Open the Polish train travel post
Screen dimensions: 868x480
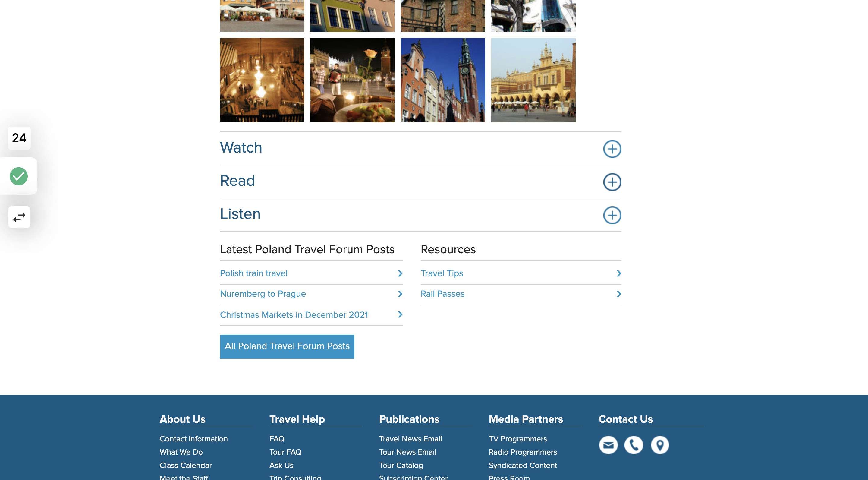253,273
